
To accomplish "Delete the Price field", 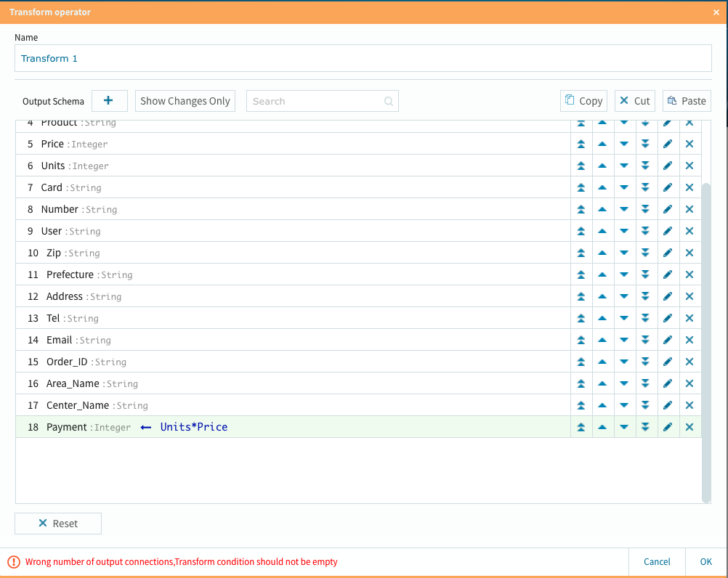I will pos(689,144).
